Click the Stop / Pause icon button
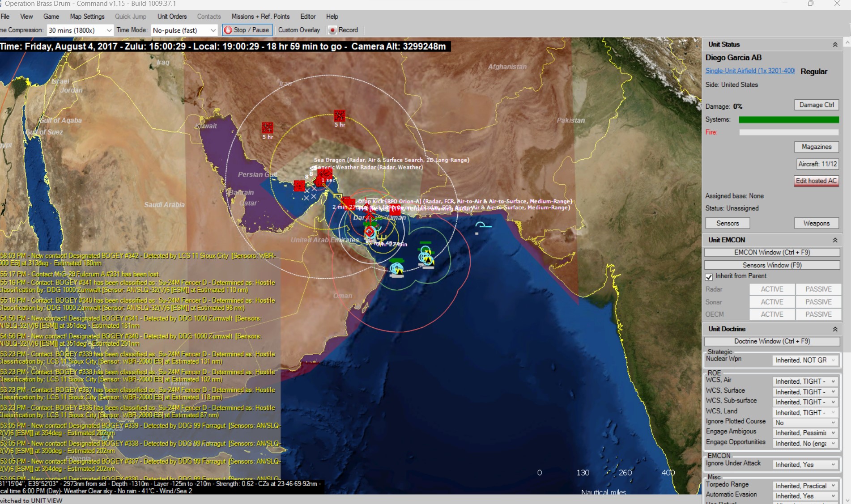The image size is (851, 504). pyautogui.click(x=247, y=30)
